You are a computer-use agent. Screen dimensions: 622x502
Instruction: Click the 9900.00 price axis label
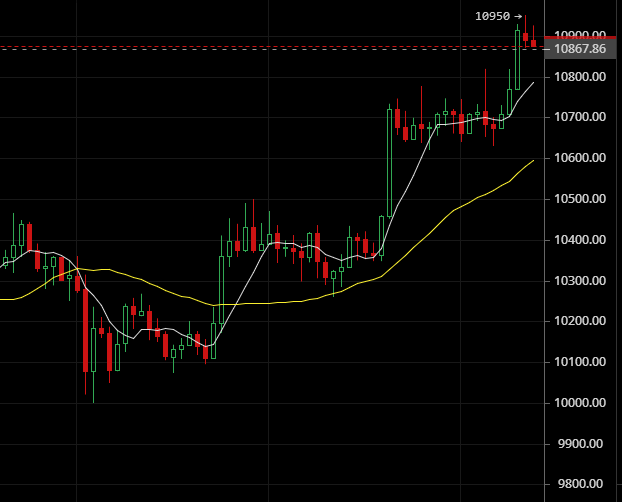[x=580, y=444]
